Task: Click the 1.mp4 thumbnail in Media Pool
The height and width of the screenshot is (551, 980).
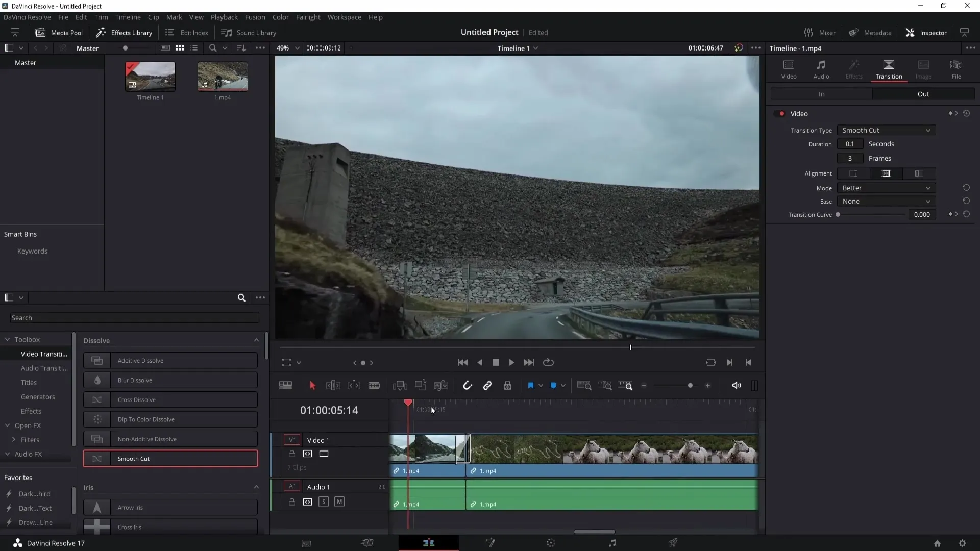Action: click(223, 76)
